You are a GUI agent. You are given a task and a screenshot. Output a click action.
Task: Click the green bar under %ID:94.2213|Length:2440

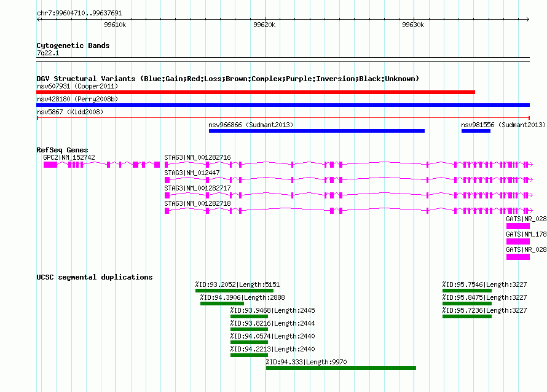click(x=249, y=355)
